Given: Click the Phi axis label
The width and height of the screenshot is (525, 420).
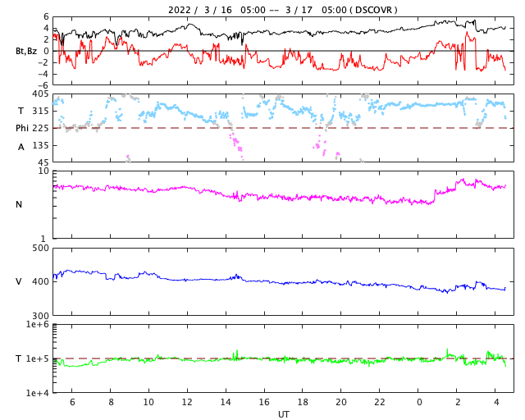Looking at the screenshot, I should pyautogui.click(x=22, y=128).
